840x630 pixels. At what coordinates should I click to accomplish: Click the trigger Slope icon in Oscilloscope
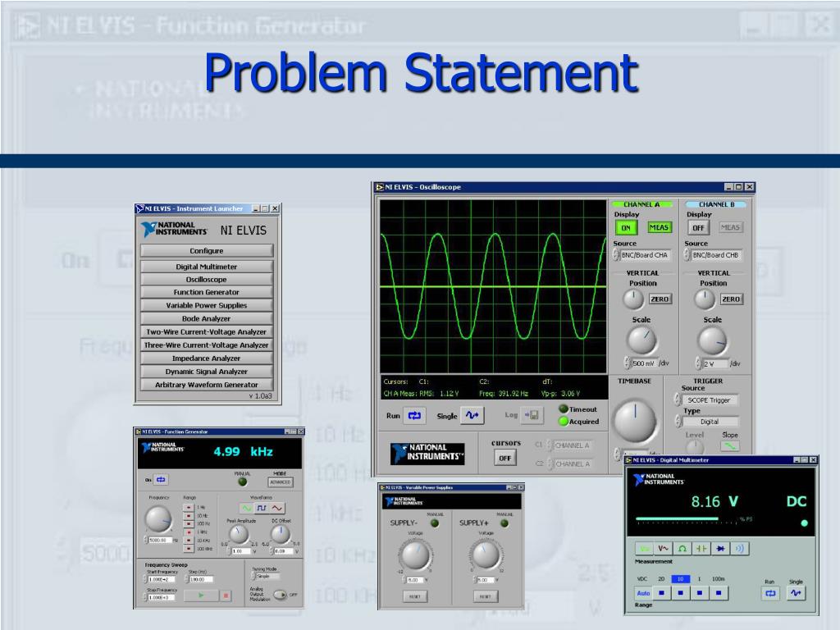pos(729,445)
